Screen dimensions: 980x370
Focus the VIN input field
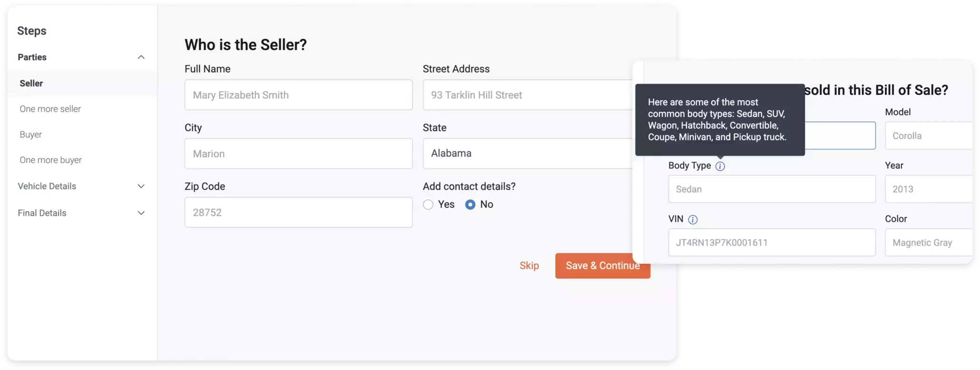coord(772,243)
